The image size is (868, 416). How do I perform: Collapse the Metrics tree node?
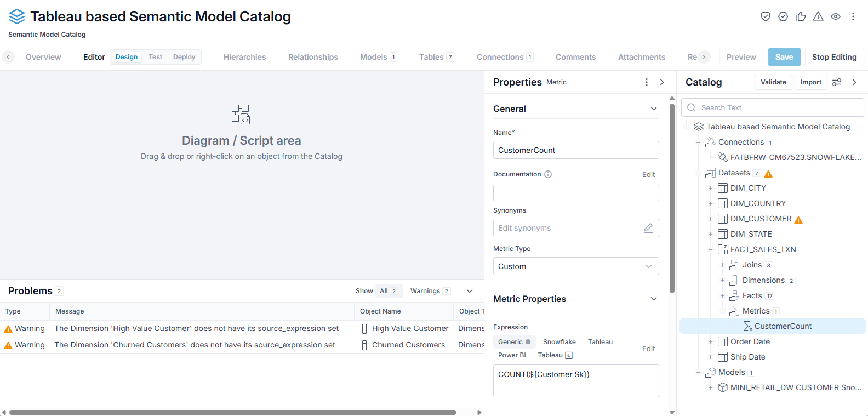(722, 311)
